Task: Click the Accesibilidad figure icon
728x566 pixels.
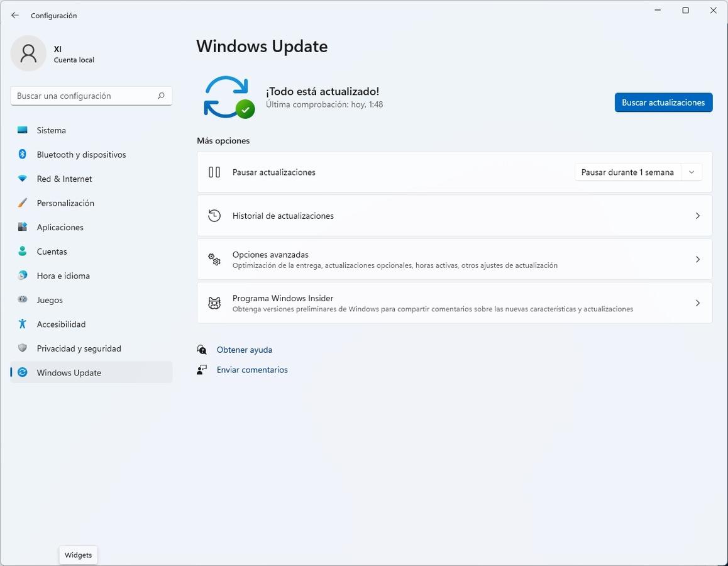Action: pos(23,325)
